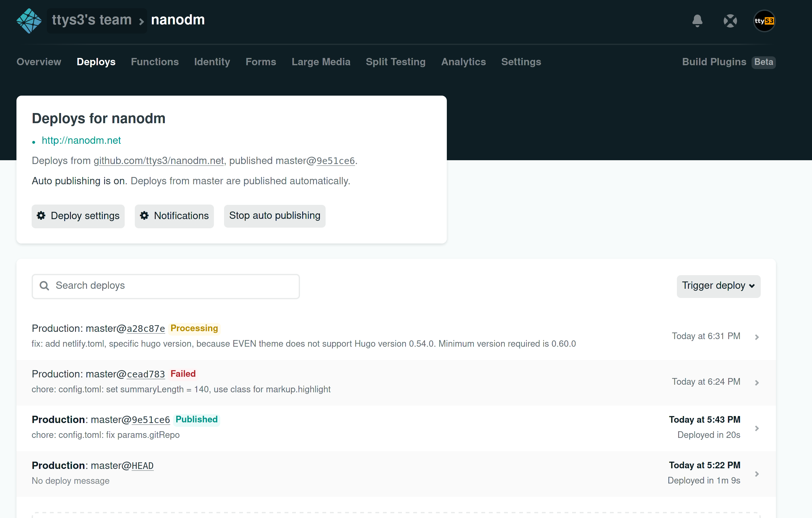The image size is (812, 518).
Task: Open github.com/ttys3/nanodm.net repository link
Action: [159, 161]
